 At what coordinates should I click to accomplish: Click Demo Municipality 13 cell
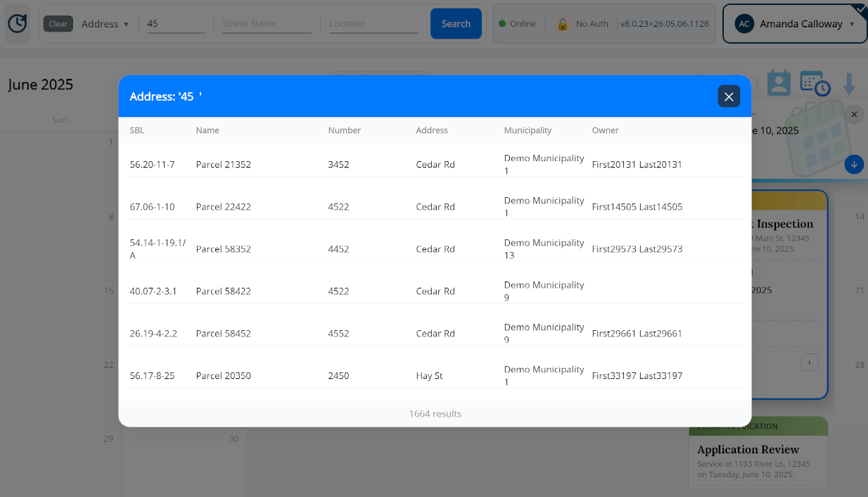tap(544, 249)
